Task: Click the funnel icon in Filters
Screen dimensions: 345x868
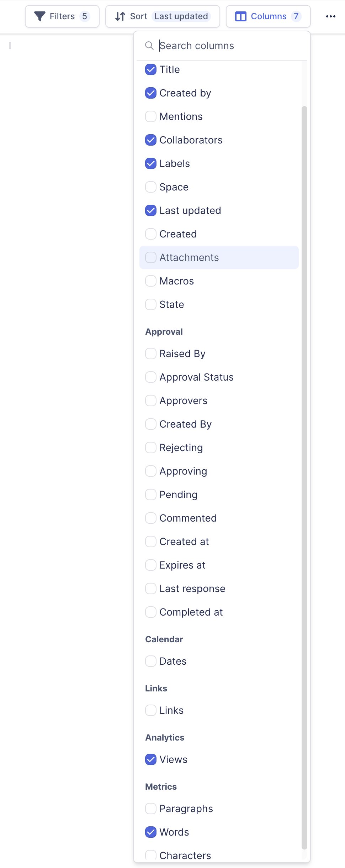Action: (39, 16)
